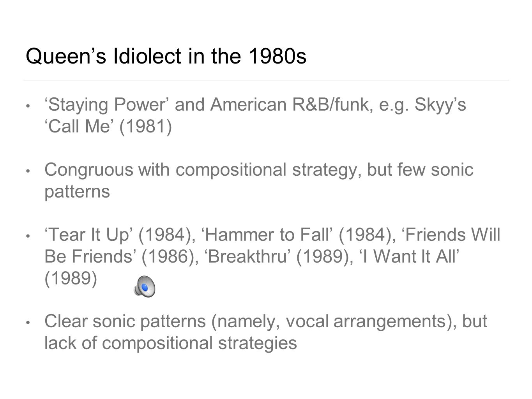The width and height of the screenshot is (532, 399).
Task: Select the title 'Queen's Idiolect in the 1980s'
Action: coord(166,56)
